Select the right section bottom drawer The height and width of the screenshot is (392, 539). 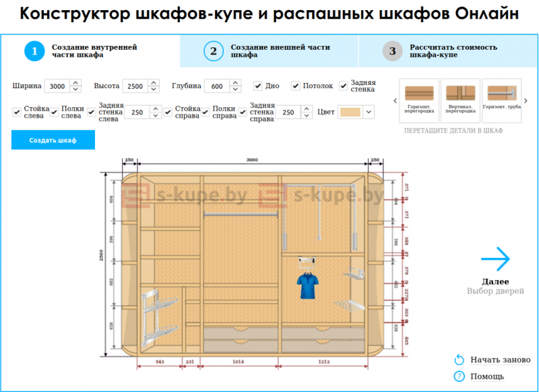coord(323,346)
